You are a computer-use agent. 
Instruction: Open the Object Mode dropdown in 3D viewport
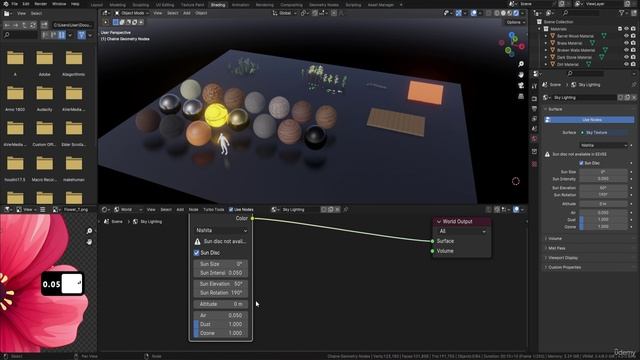pos(132,13)
